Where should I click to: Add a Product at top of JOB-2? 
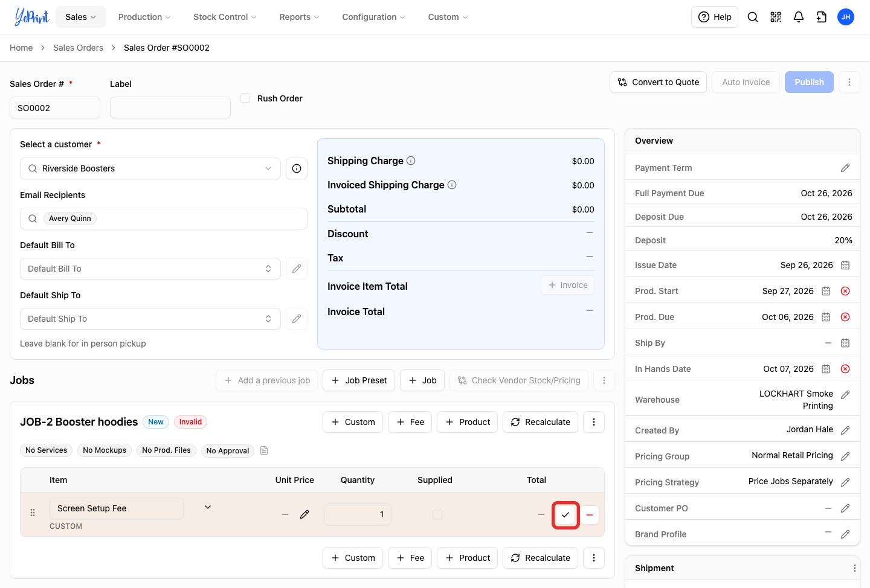pos(468,422)
